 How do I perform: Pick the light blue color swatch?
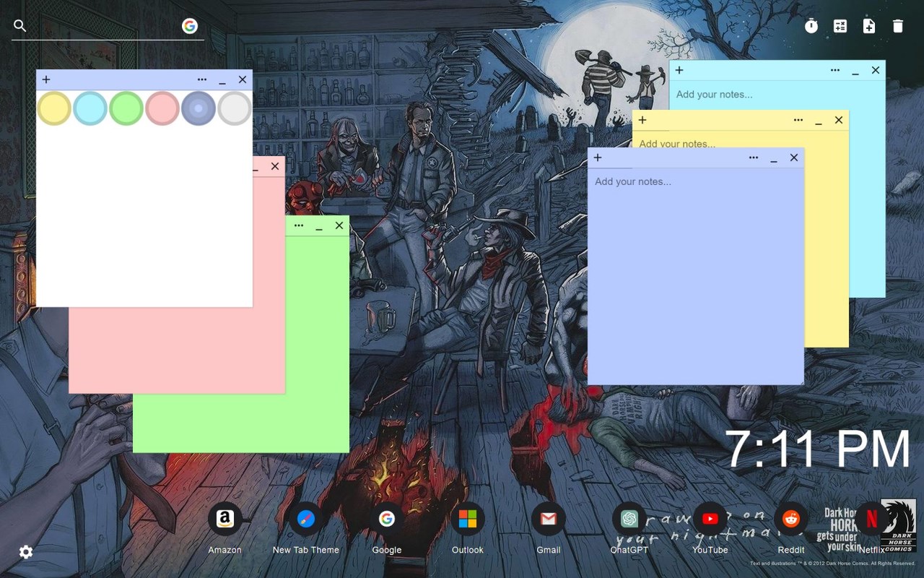[90, 108]
